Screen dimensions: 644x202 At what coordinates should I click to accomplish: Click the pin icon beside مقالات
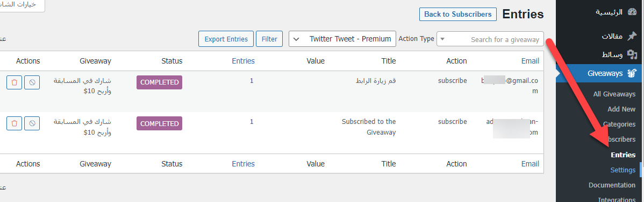[x=631, y=36]
